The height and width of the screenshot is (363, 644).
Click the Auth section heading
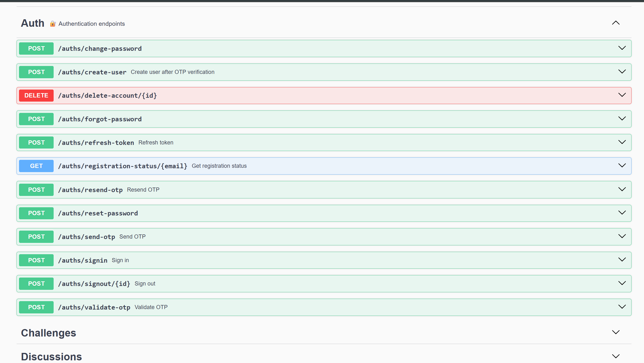point(32,23)
